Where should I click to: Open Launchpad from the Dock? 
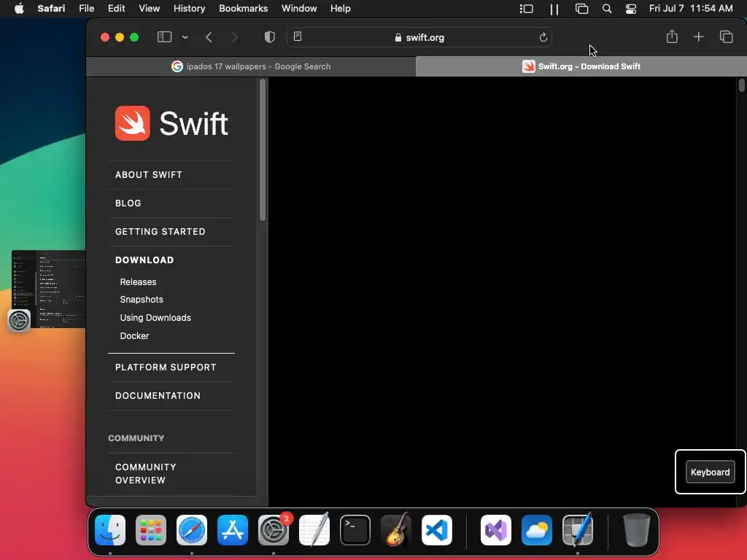click(x=151, y=529)
